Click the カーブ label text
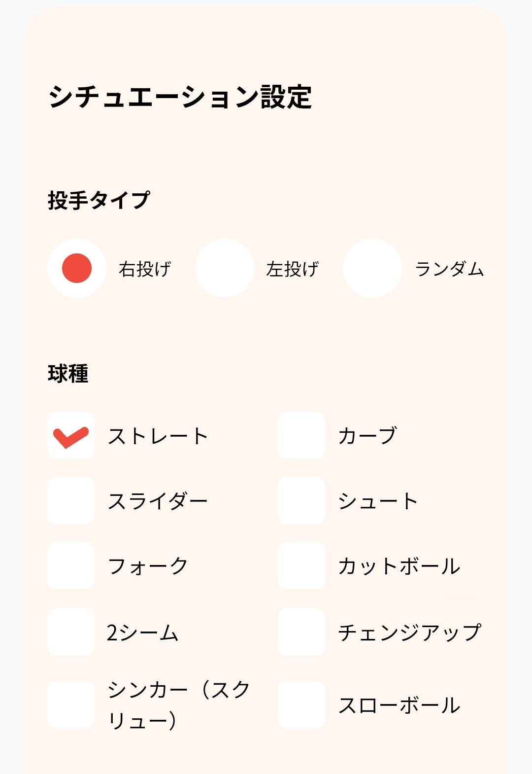This screenshot has height=774, width=532. (x=367, y=436)
